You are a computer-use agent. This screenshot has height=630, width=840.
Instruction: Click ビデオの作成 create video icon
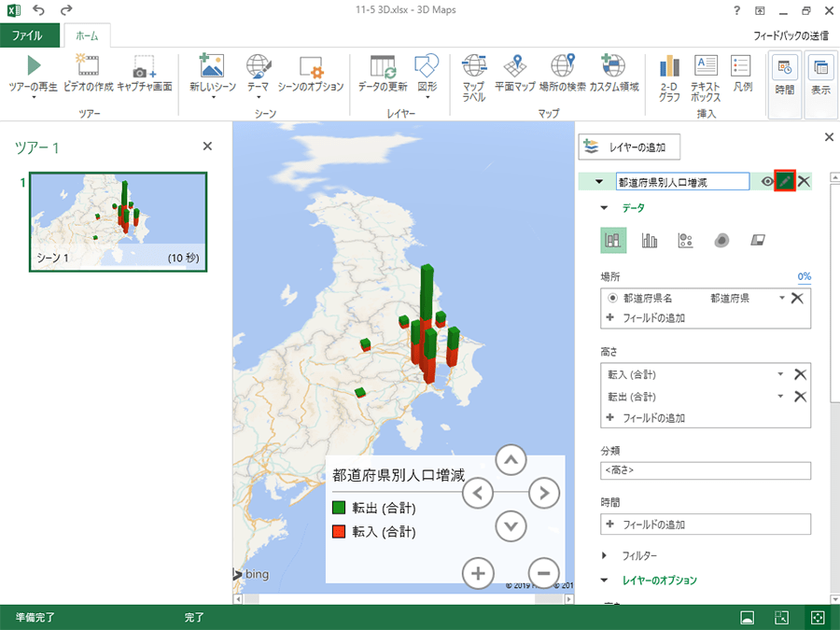88,67
